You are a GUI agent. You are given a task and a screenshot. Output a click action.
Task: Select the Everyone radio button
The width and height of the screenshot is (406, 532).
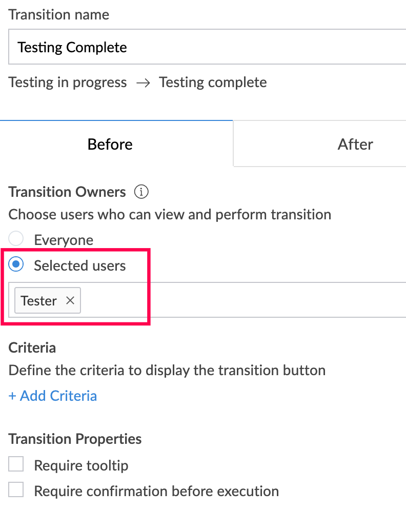[x=17, y=239]
